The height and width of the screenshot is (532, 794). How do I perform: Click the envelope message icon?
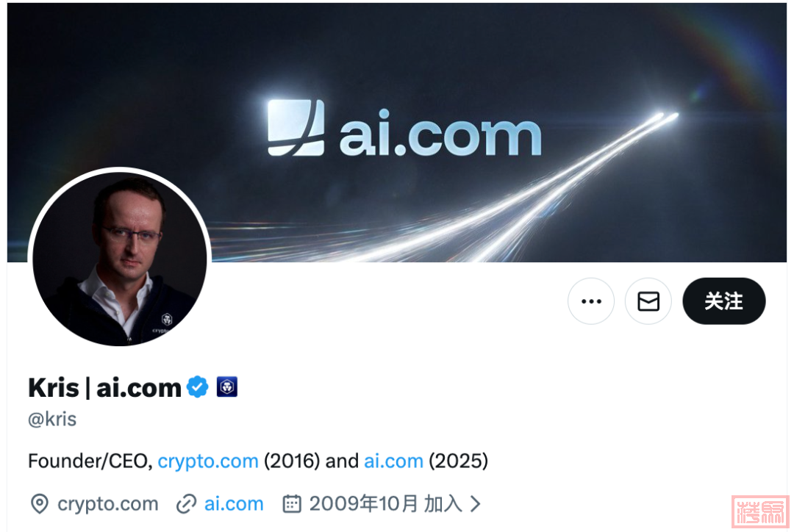(648, 301)
